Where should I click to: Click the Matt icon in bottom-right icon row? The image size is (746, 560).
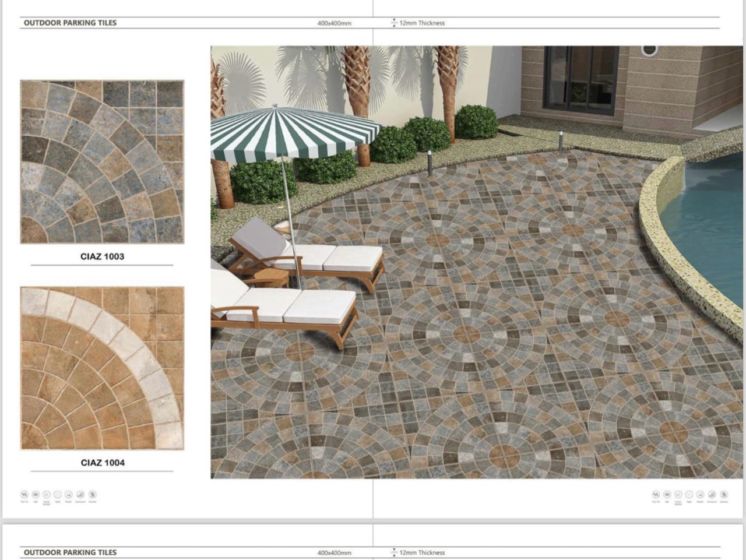click(x=667, y=495)
